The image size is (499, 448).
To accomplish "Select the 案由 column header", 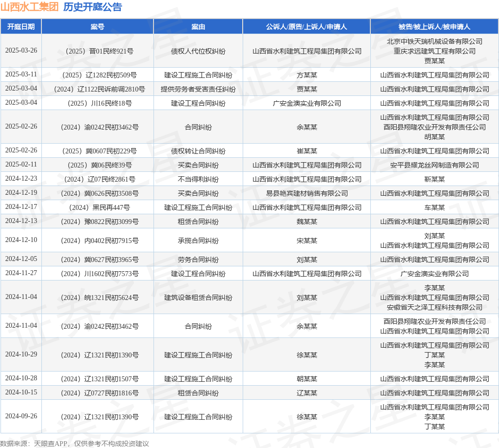I will pos(198,27).
